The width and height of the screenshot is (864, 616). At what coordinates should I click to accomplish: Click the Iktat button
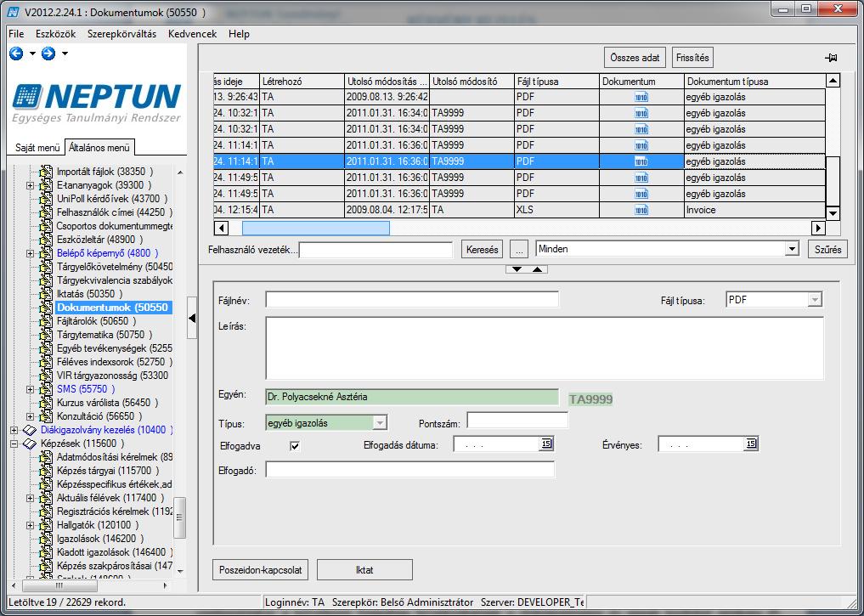tap(364, 570)
